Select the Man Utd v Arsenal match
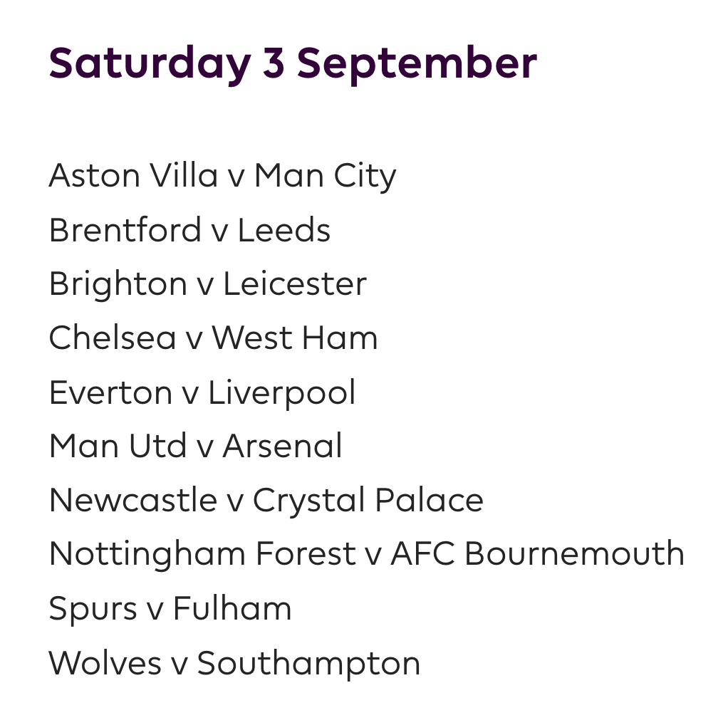This screenshot has width=728, height=725. [x=195, y=447]
